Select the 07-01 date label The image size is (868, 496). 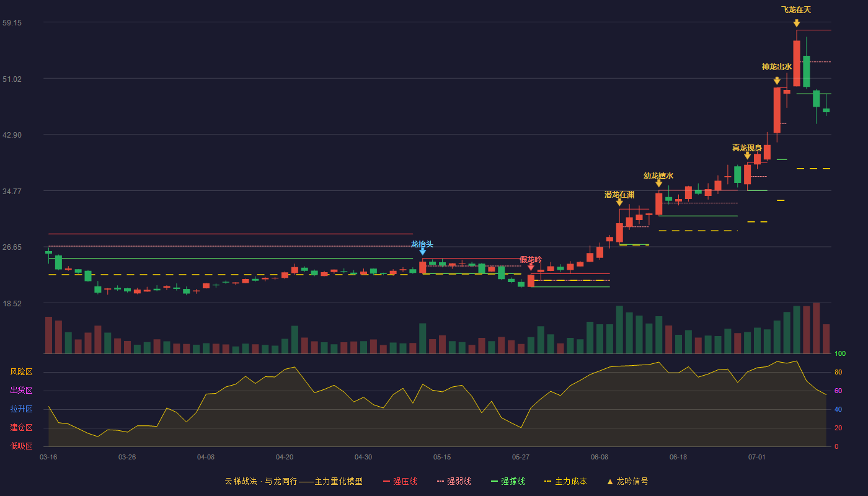(757, 457)
